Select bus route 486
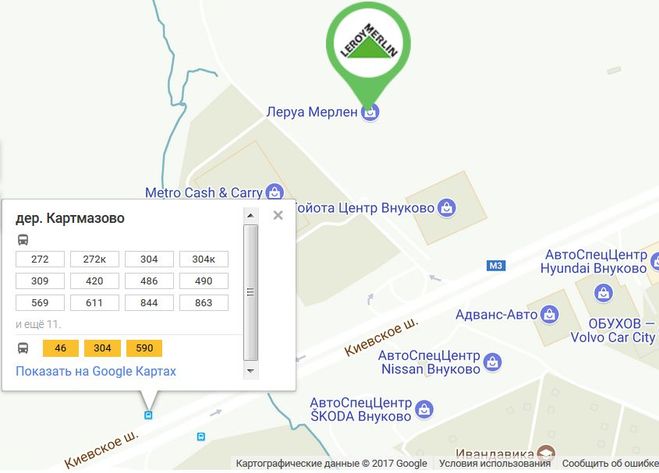The height and width of the screenshot is (473, 659). point(149,281)
